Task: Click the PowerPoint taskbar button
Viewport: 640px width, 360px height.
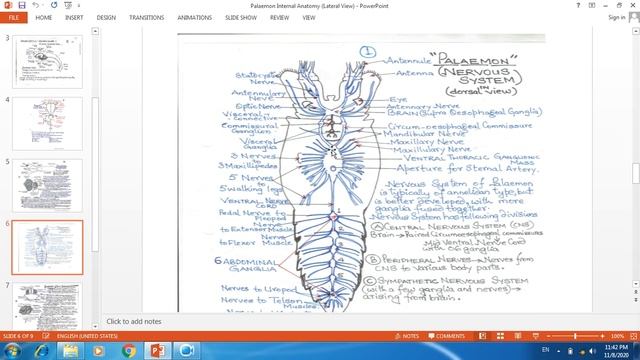Action: pos(158,351)
